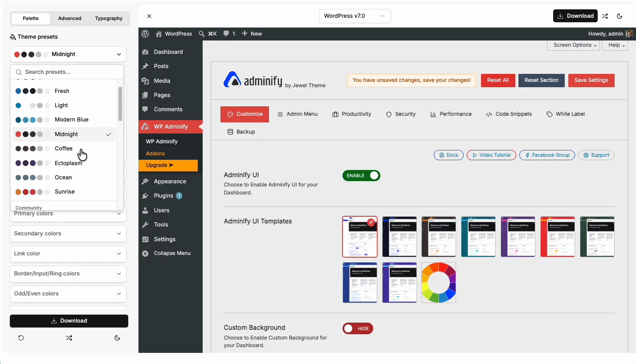The image size is (636, 364).
Task: Toggle the Custom Background hide switch
Action: tap(358, 328)
